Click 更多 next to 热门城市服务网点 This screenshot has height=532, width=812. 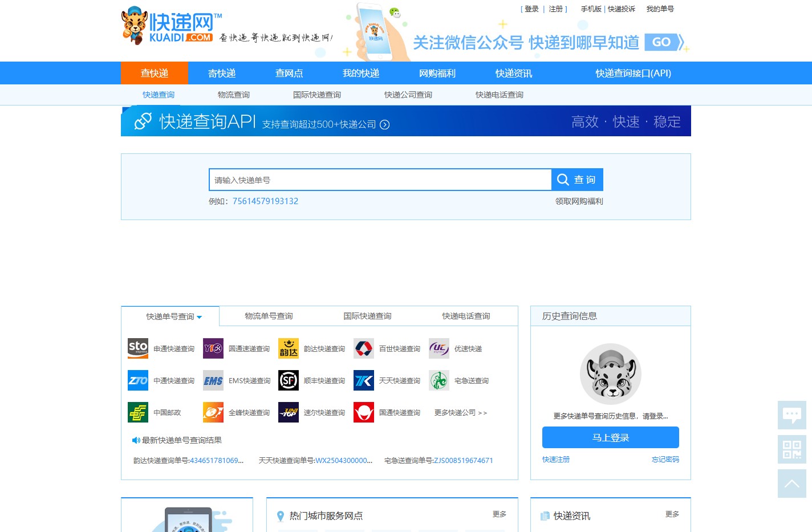(500, 514)
